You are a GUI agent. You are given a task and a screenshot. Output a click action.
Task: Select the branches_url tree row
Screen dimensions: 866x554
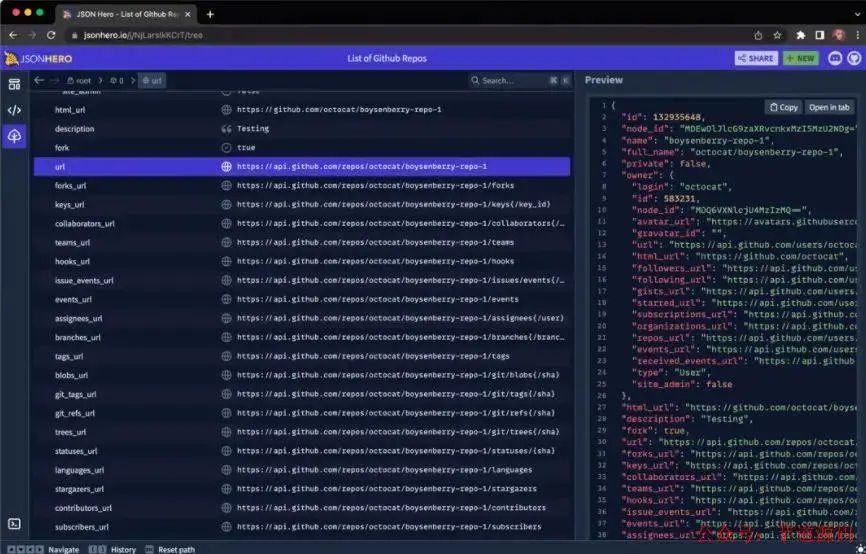pyautogui.click(x=302, y=337)
